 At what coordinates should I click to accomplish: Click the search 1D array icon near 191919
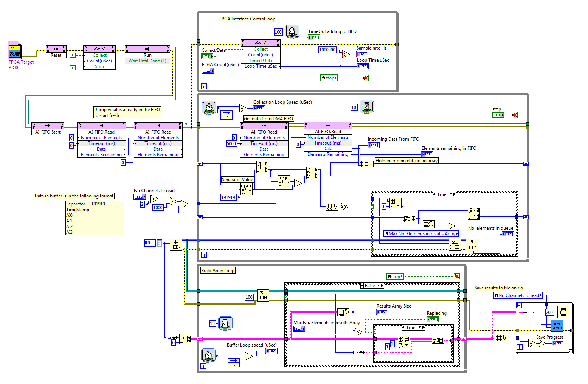coord(247,190)
